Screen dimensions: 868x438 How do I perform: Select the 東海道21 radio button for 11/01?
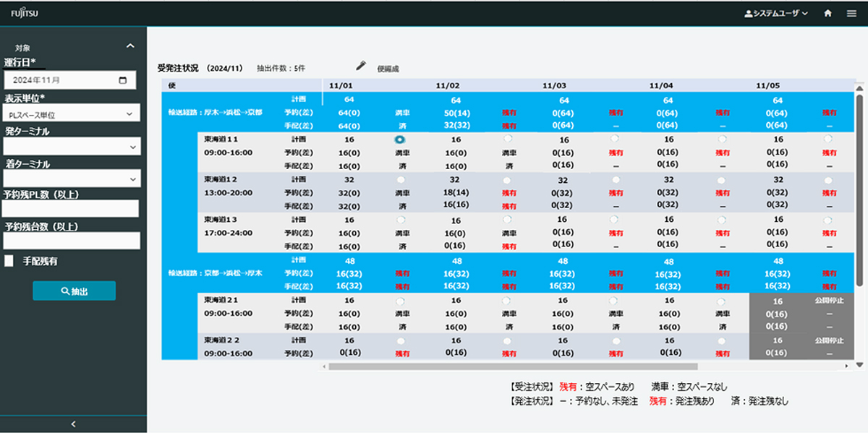pyautogui.click(x=400, y=300)
